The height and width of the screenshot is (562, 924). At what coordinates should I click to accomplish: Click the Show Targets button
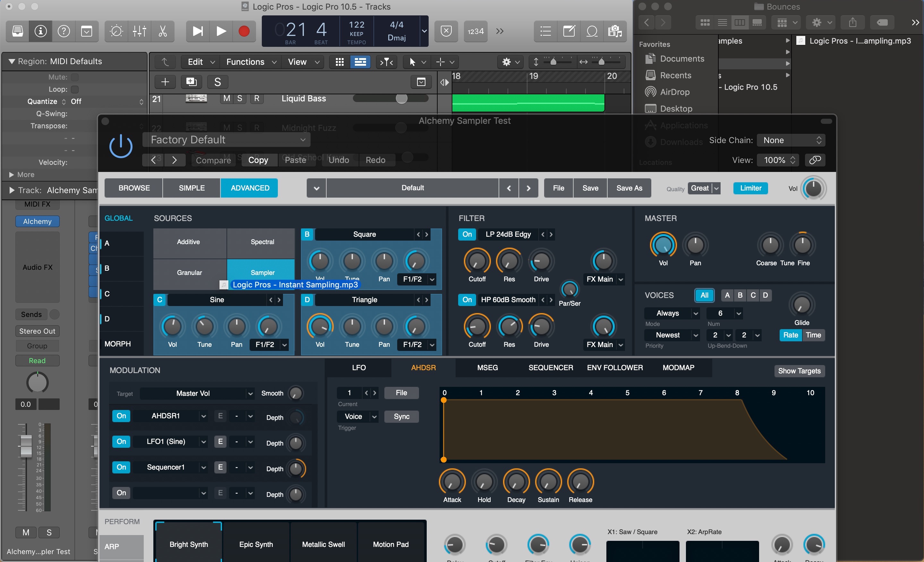[799, 371]
